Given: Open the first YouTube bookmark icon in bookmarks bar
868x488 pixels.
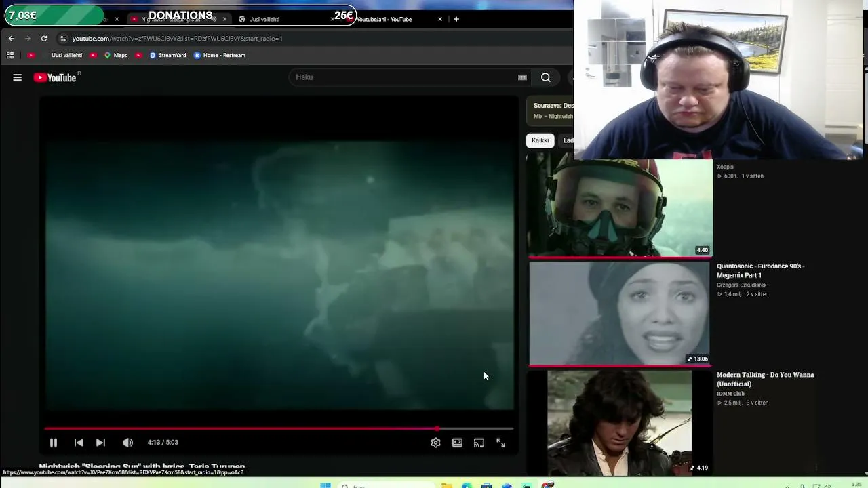Looking at the screenshot, I should (31, 55).
